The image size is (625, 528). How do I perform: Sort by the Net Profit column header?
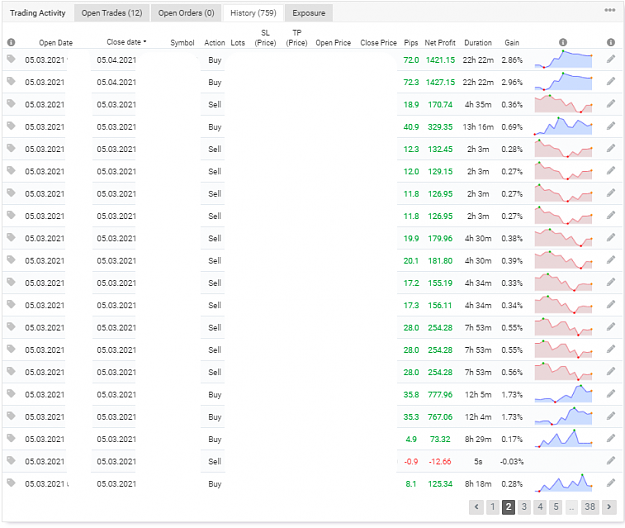tap(440, 43)
